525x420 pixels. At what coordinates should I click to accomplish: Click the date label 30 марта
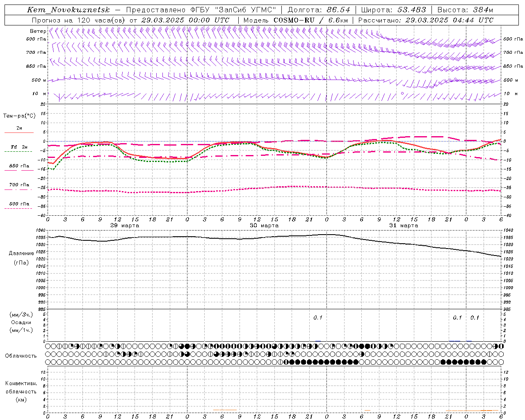pyautogui.click(x=264, y=226)
